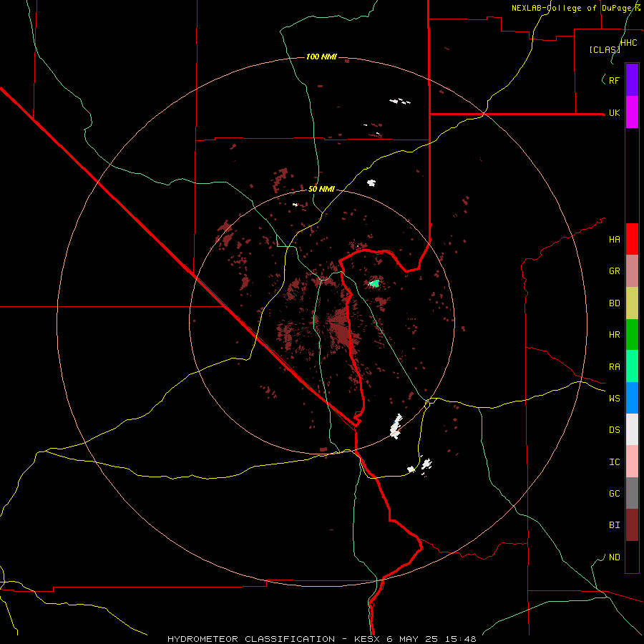The height and width of the screenshot is (644, 644).
Task: Click the RF legend label
Action: pos(614,80)
